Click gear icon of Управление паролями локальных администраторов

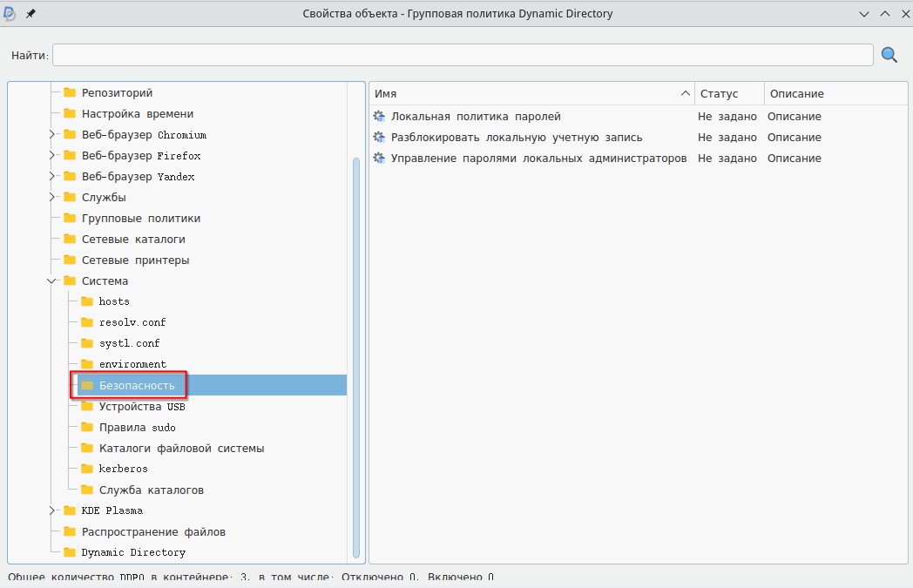point(379,159)
